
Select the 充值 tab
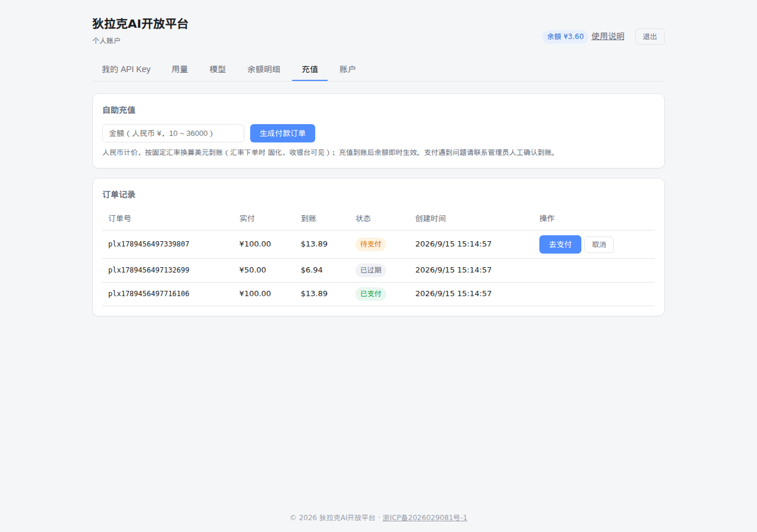[x=310, y=69]
